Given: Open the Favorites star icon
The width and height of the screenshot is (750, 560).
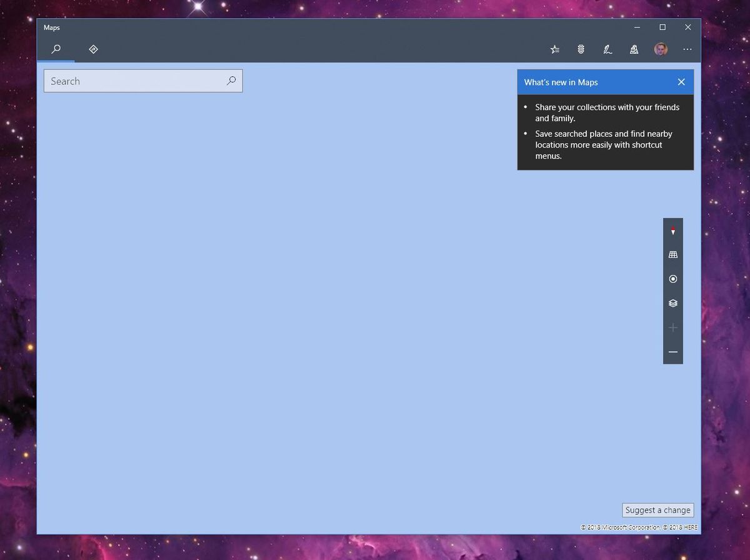Looking at the screenshot, I should [554, 49].
